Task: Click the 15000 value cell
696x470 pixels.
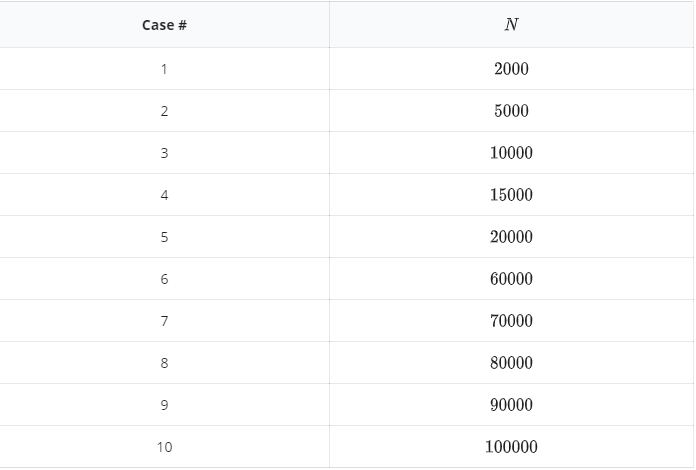Action: click(511, 195)
